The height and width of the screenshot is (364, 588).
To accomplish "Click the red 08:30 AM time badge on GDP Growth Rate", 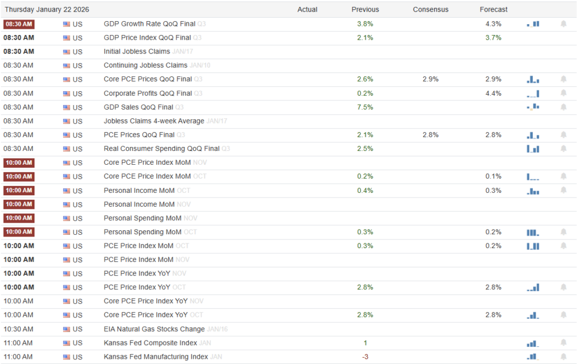I will 19,24.
